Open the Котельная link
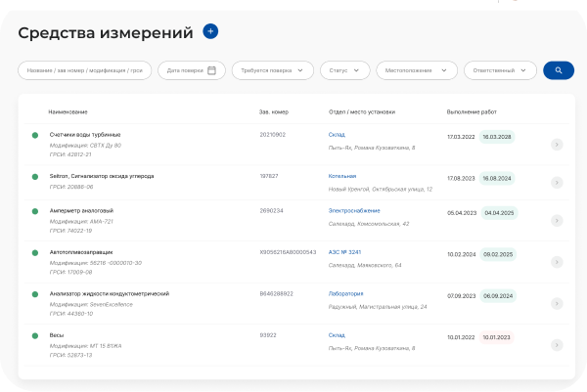Screen dimensions: 587x392 tap(343, 177)
